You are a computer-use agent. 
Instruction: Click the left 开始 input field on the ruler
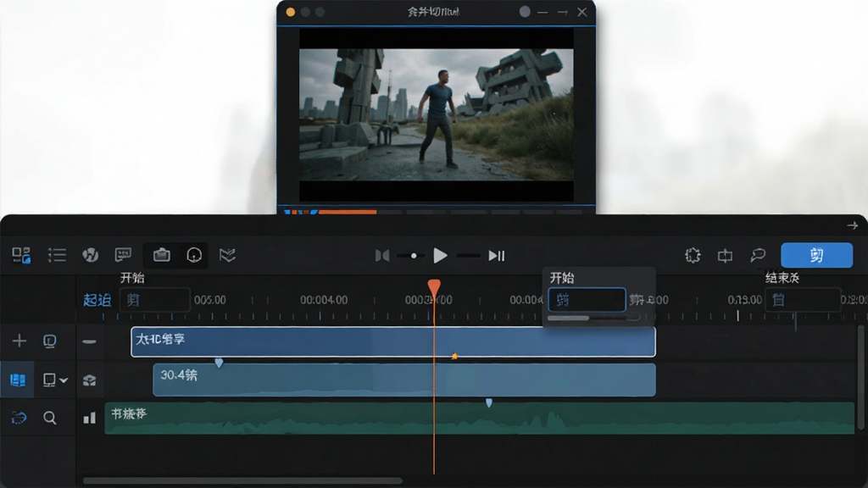155,300
